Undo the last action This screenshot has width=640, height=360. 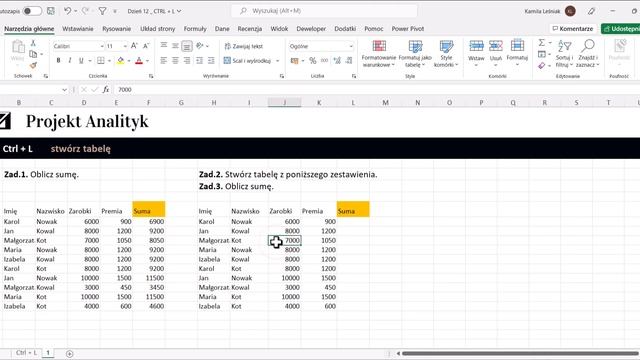click(x=67, y=11)
